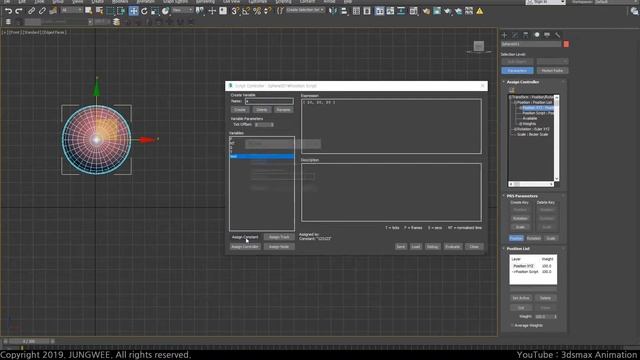Select the blue Parameters button
This screenshot has height=360, width=640.
pos(517,71)
